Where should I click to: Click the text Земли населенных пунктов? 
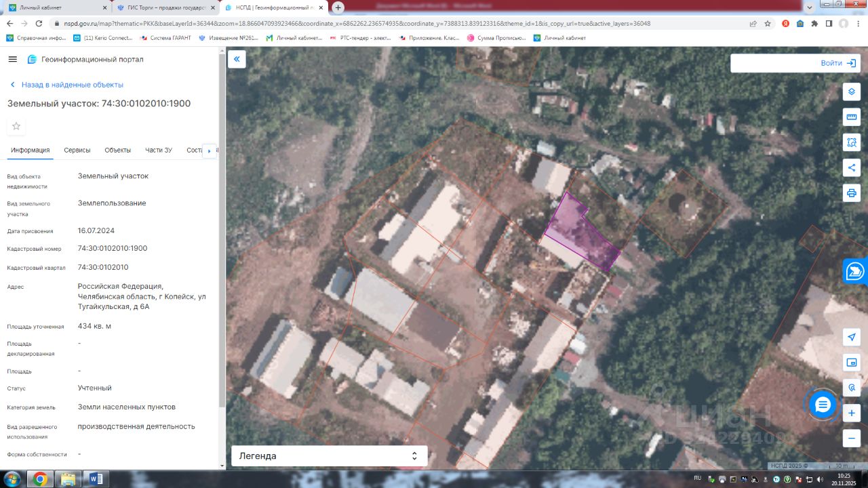point(127,407)
